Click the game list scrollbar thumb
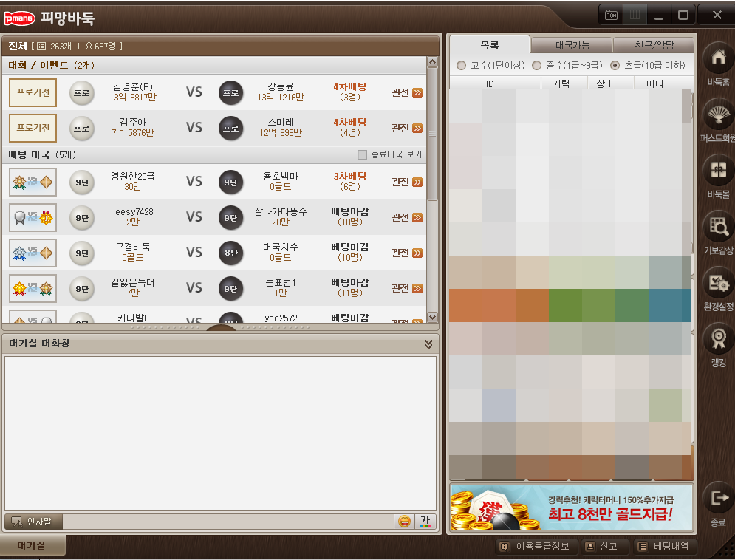Viewport: 735px width, 560px height. pyautogui.click(x=432, y=134)
